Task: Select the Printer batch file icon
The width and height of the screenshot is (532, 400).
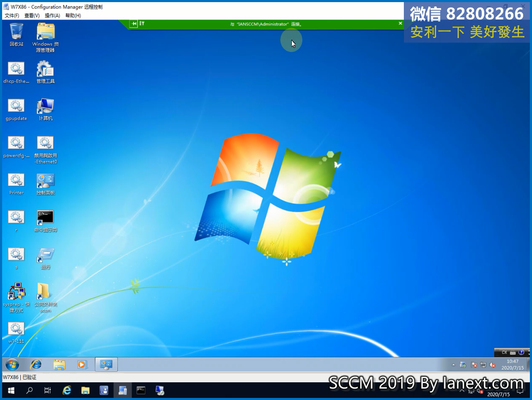Action: pyautogui.click(x=16, y=184)
